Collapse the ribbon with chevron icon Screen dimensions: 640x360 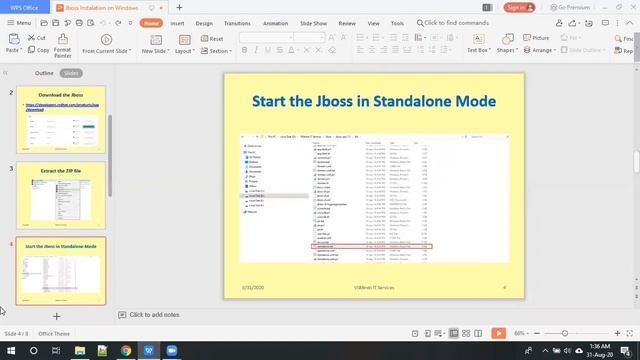click(630, 23)
